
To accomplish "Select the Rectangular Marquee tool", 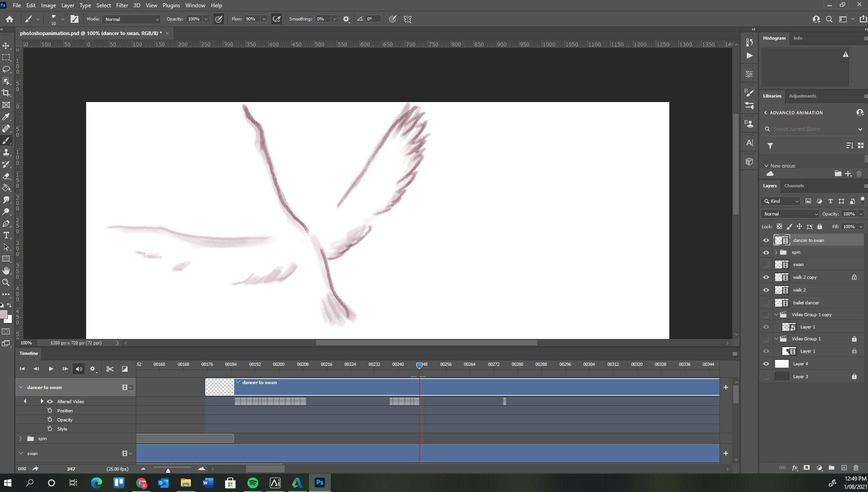I will tap(6, 57).
